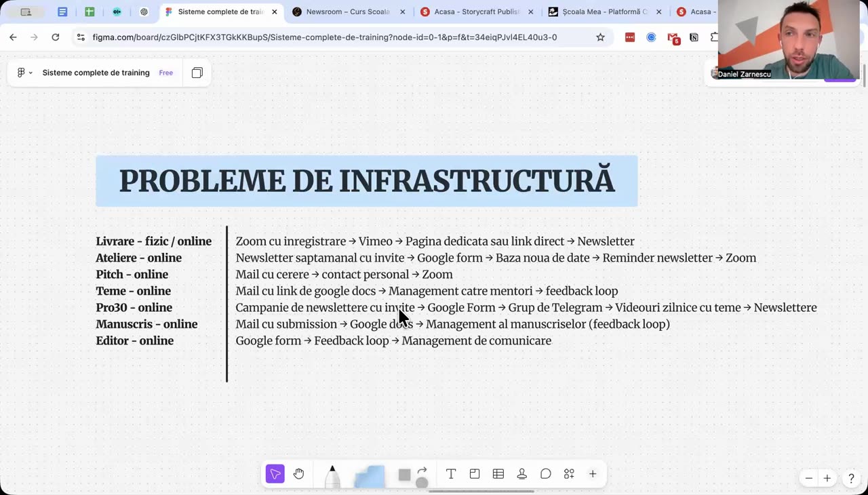Click the browser Forward arrow

coord(34,37)
